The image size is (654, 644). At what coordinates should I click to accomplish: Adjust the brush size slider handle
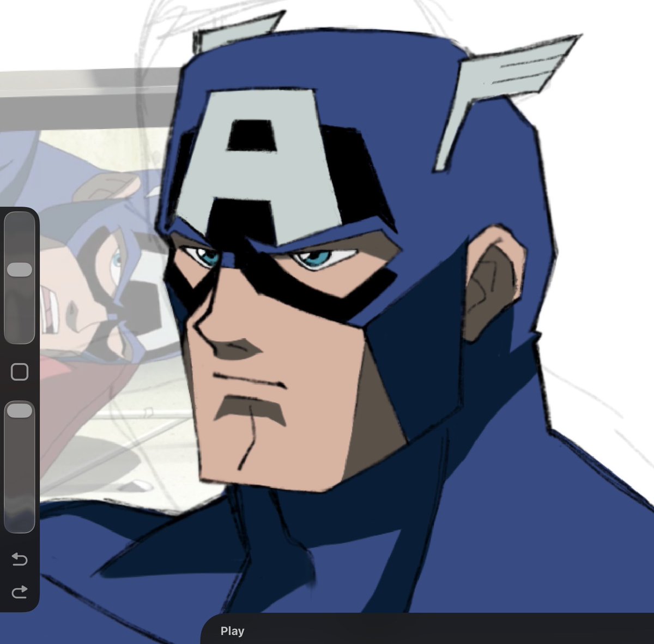click(x=20, y=269)
